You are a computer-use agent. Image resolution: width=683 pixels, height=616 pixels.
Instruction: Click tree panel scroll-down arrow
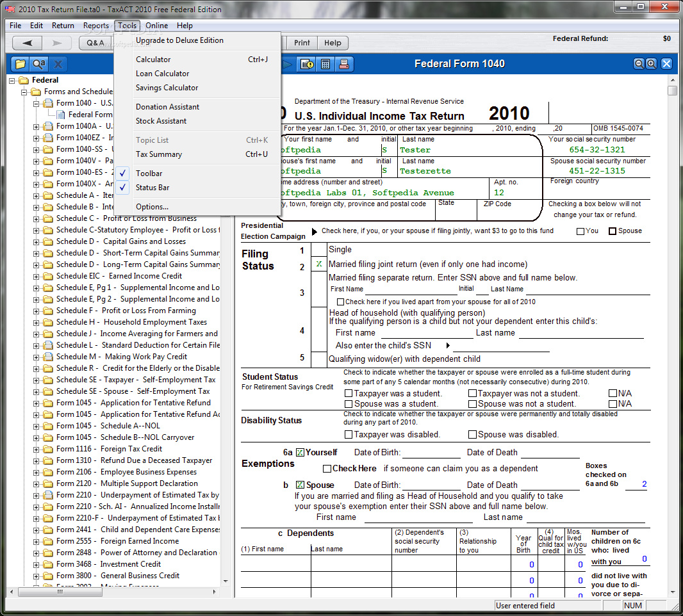click(226, 581)
